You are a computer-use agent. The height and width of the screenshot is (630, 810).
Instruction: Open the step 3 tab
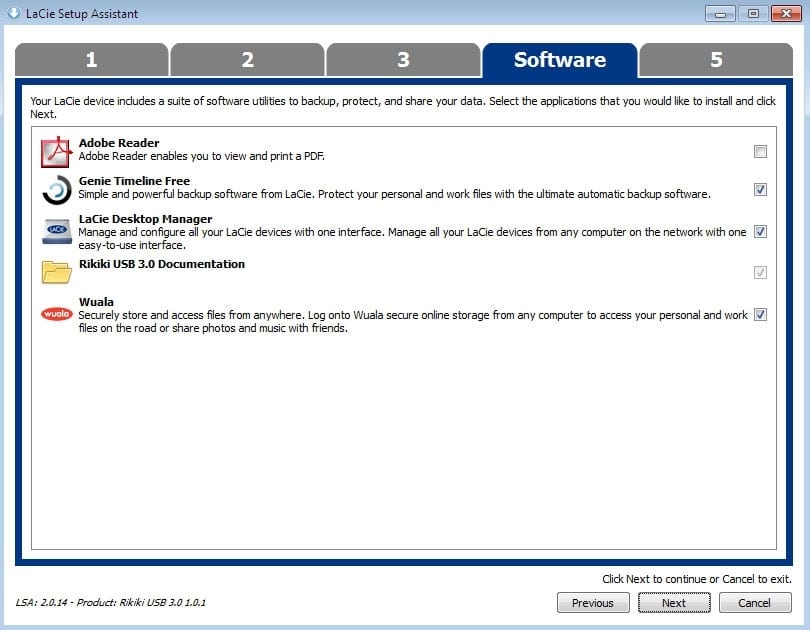point(403,60)
